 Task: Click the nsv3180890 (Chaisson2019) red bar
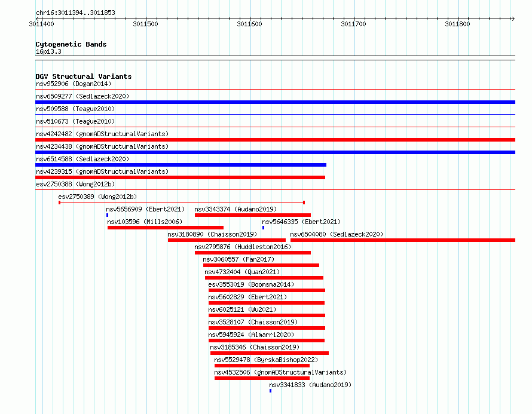tap(227, 240)
